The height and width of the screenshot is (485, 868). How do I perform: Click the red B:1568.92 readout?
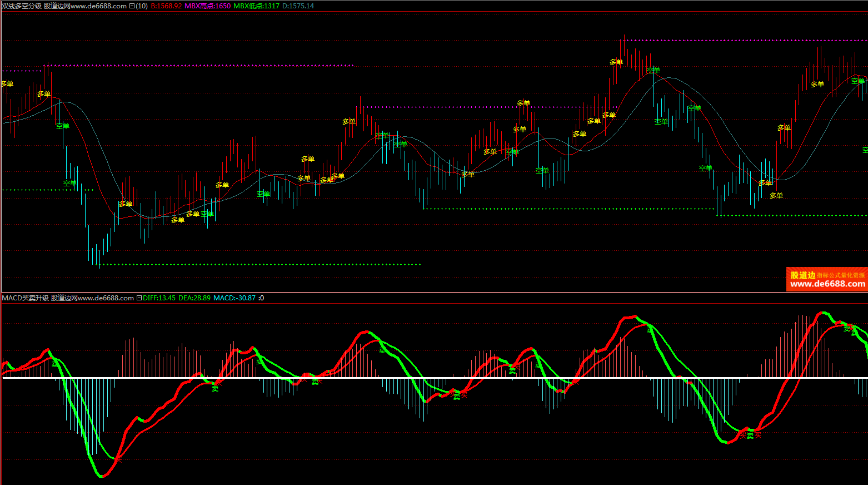pyautogui.click(x=166, y=6)
